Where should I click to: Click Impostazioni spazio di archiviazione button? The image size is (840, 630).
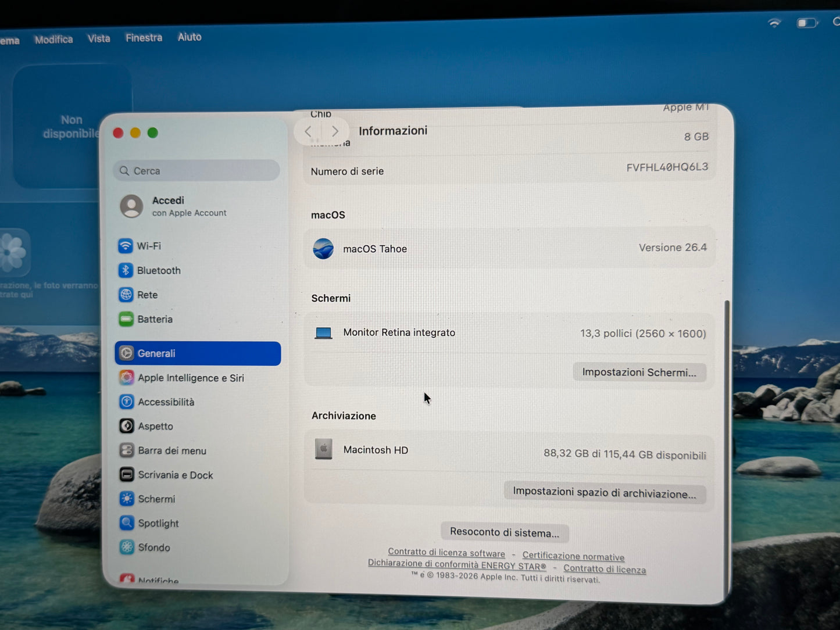(x=605, y=493)
